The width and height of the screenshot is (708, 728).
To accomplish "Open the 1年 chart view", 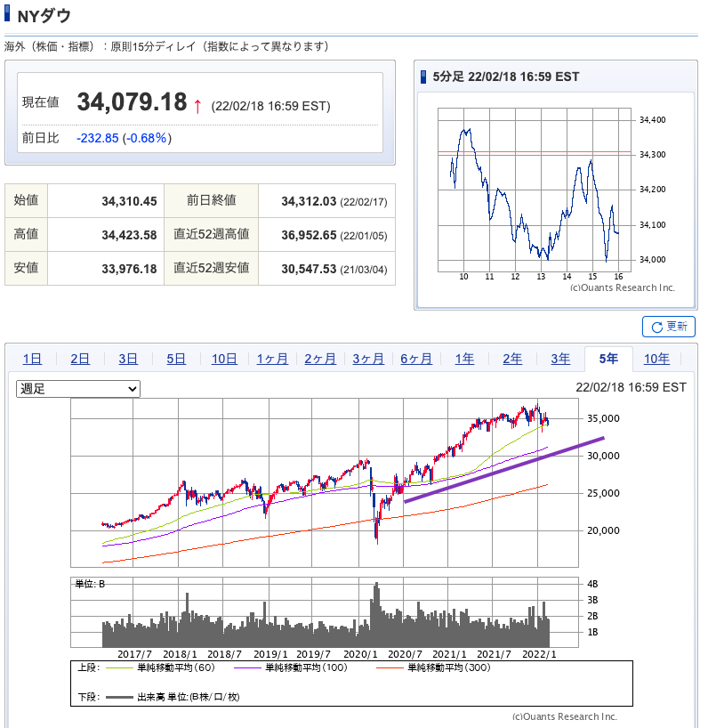I will click(x=464, y=359).
